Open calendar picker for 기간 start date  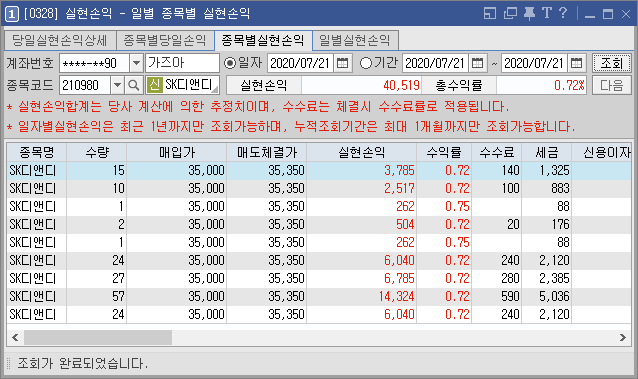(477, 63)
